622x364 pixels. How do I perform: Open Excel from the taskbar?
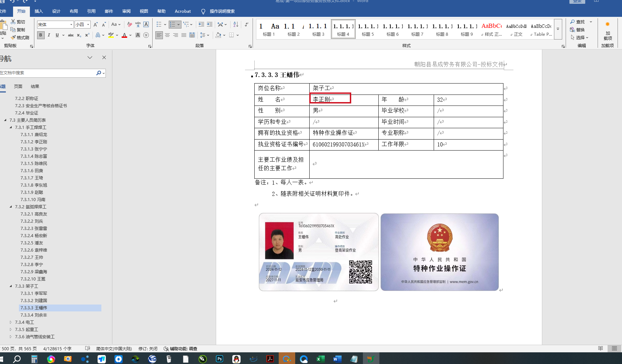[320, 359]
